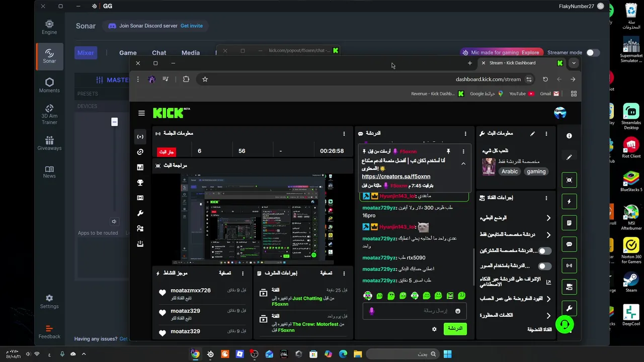644x362 pixels.
Task: Toggle emote-only chat switch
Action: coord(544,266)
